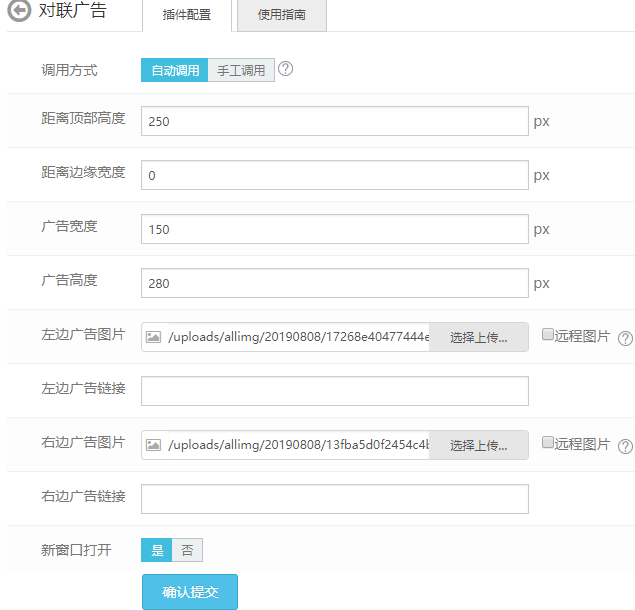Click the 右边广告图片 path field
The image size is (635, 610).
pyautogui.click(x=298, y=445)
